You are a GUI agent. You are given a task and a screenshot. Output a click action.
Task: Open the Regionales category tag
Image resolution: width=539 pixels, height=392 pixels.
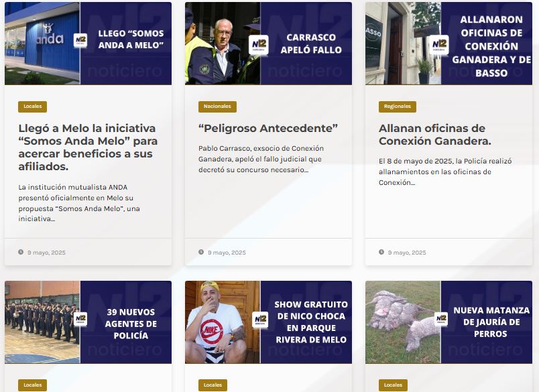(x=398, y=107)
